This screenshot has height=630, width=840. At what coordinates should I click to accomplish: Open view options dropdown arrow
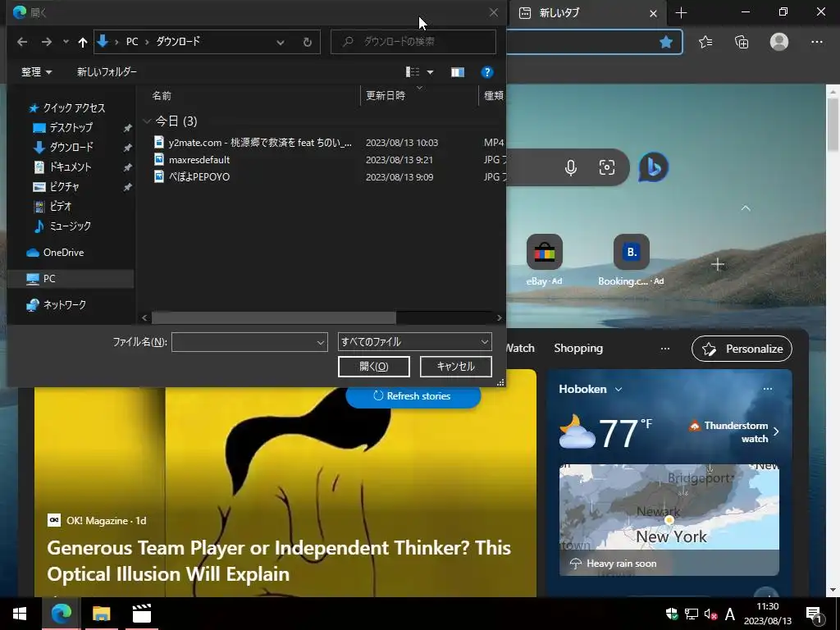tap(430, 72)
